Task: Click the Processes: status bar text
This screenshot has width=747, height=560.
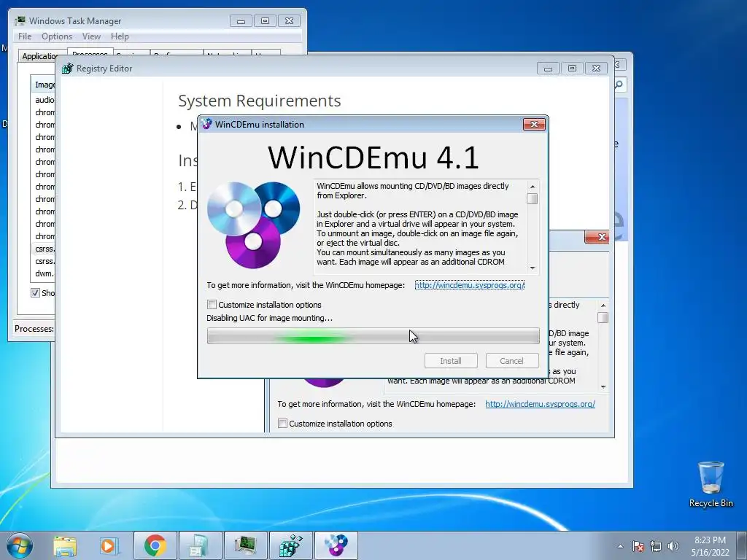Action: [x=34, y=329]
